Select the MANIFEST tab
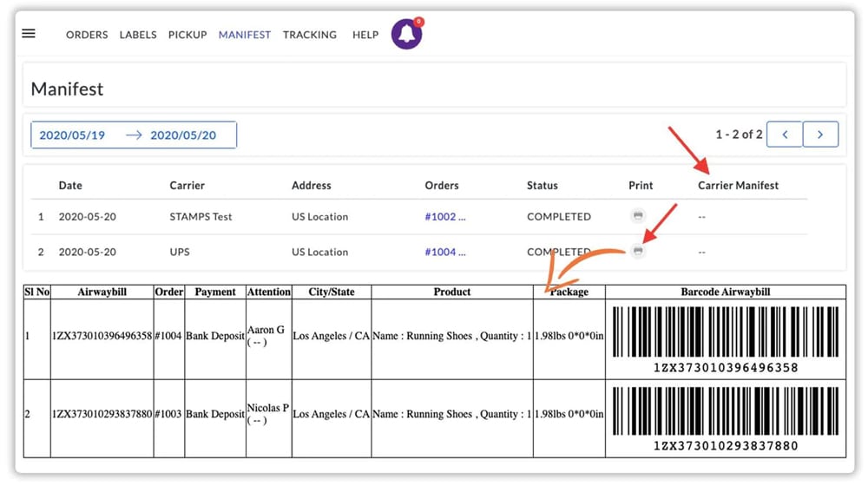Screen dimensions: 868x486 pos(245,35)
